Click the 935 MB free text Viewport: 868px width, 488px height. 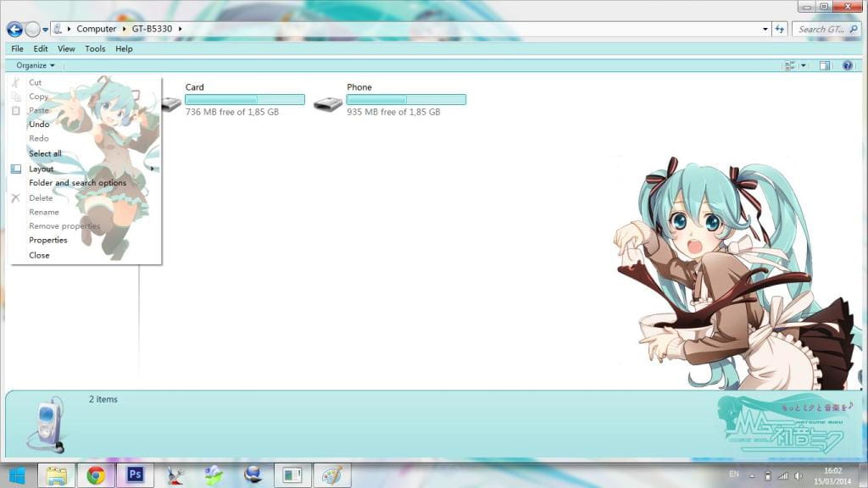pyautogui.click(x=393, y=112)
